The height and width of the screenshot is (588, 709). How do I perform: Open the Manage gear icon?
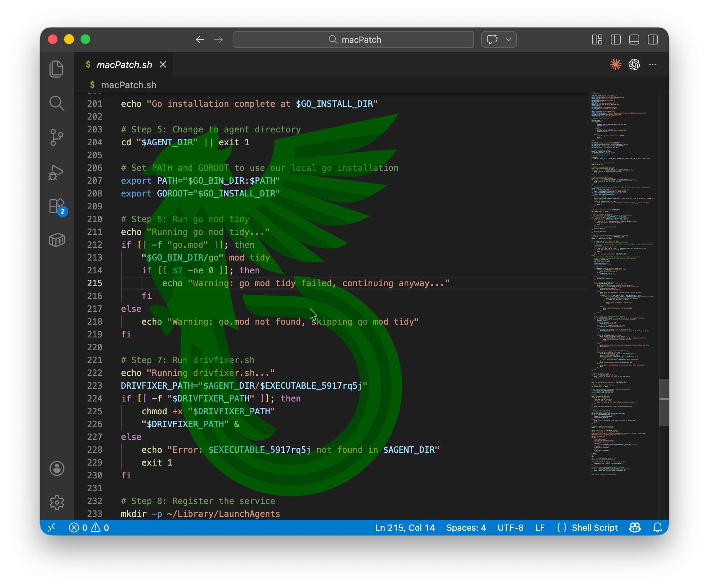coord(57,503)
